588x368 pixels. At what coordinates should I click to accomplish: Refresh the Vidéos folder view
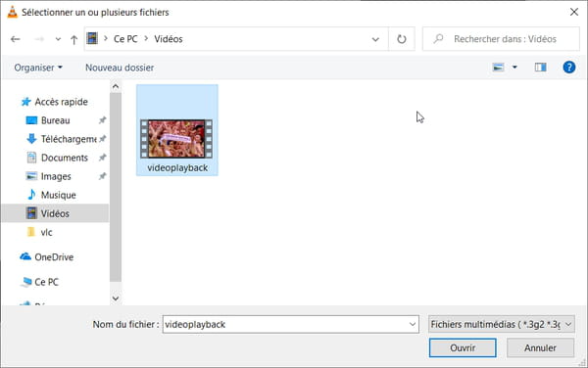click(x=401, y=39)
